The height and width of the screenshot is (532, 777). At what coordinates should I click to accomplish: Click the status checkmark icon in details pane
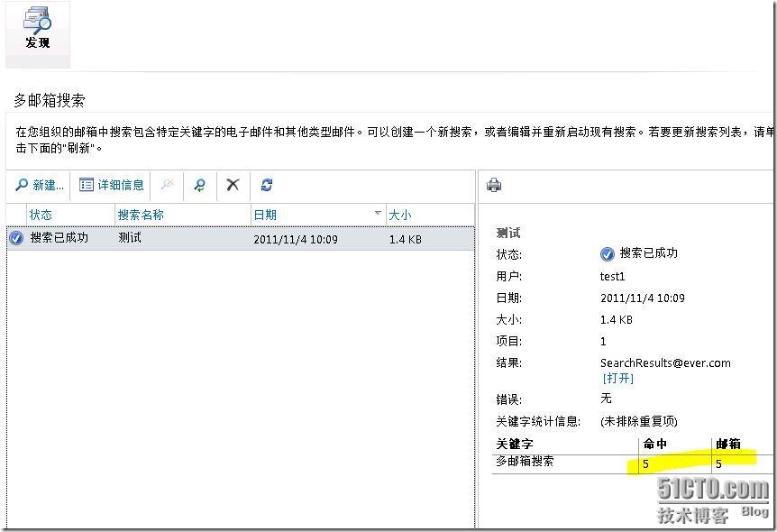[608, 254]
